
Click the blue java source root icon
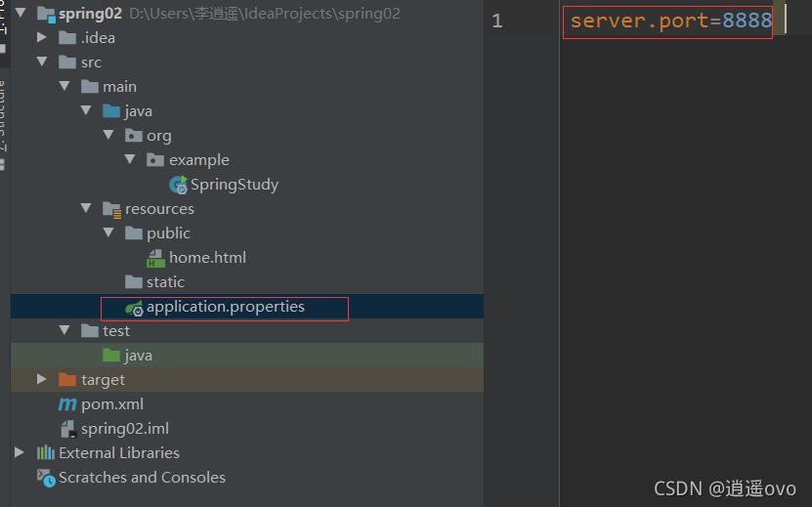[x=111, y=110]
